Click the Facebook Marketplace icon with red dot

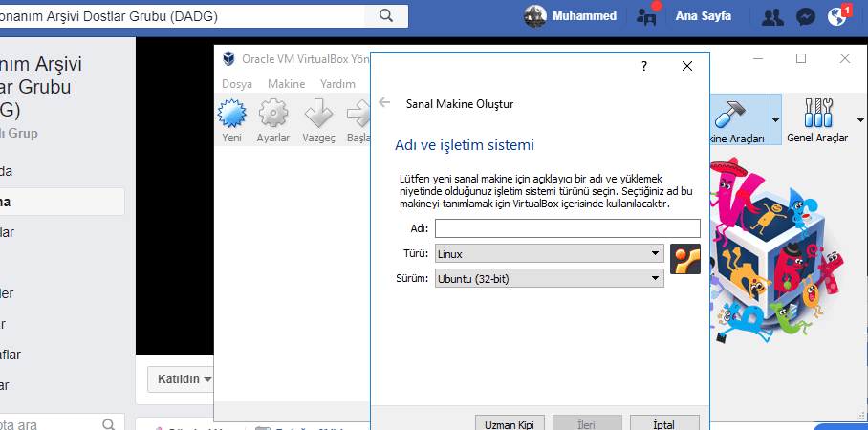[646, 16]
